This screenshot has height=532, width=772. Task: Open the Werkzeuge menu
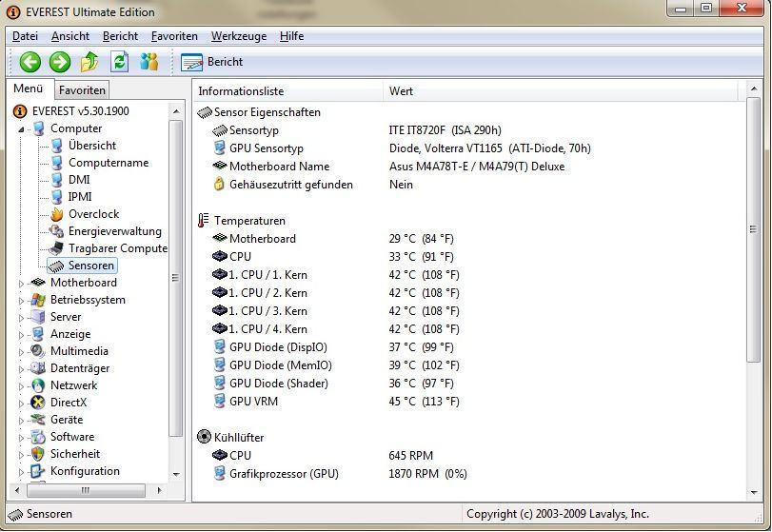[x=239, y=36]
